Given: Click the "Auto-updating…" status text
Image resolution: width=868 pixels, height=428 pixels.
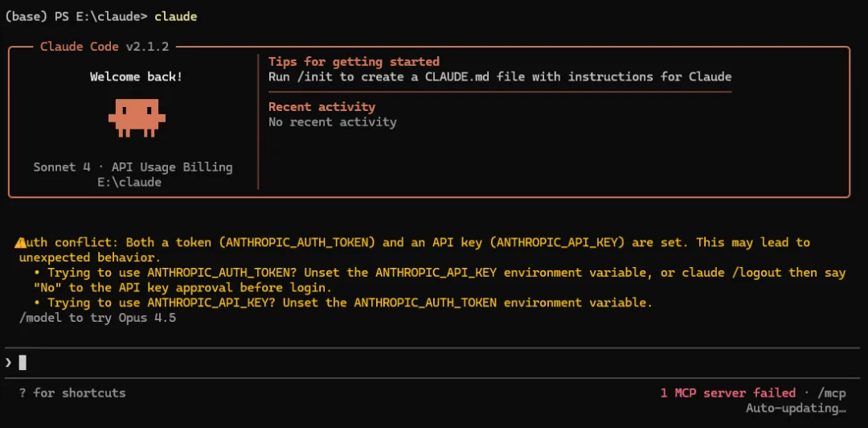Looking at the screenshot, I should point(796,408).
